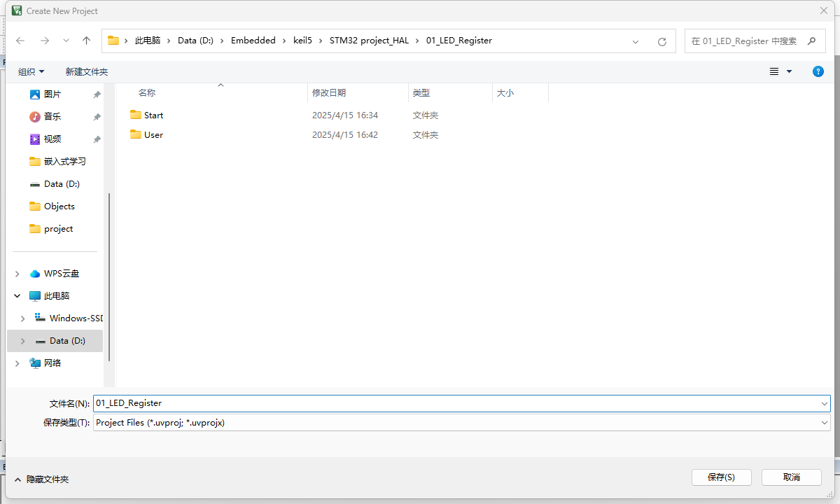
Task: Click the Start folder's date 2025/4/15 16:34
Action: point(345,115)
